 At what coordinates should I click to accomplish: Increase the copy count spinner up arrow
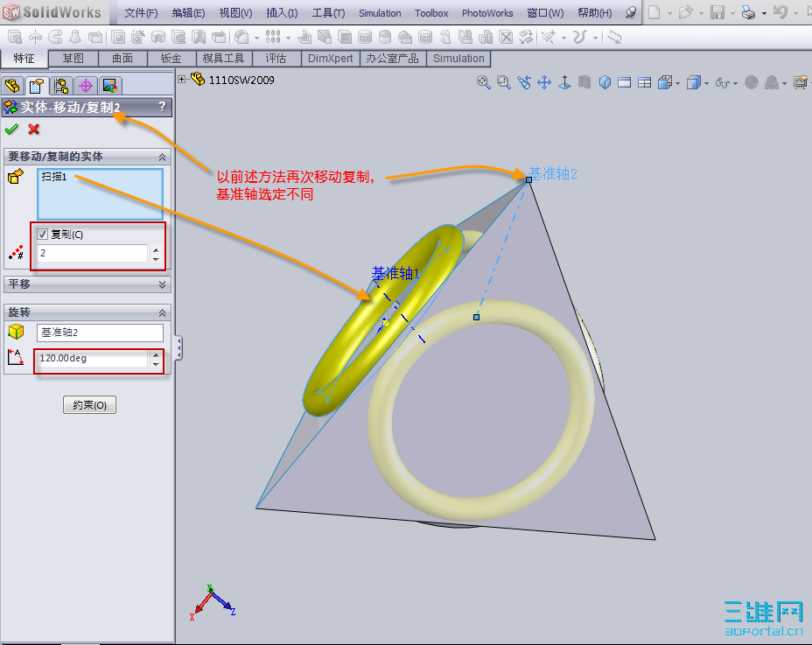pyautogui.click(x=156, y=249)
